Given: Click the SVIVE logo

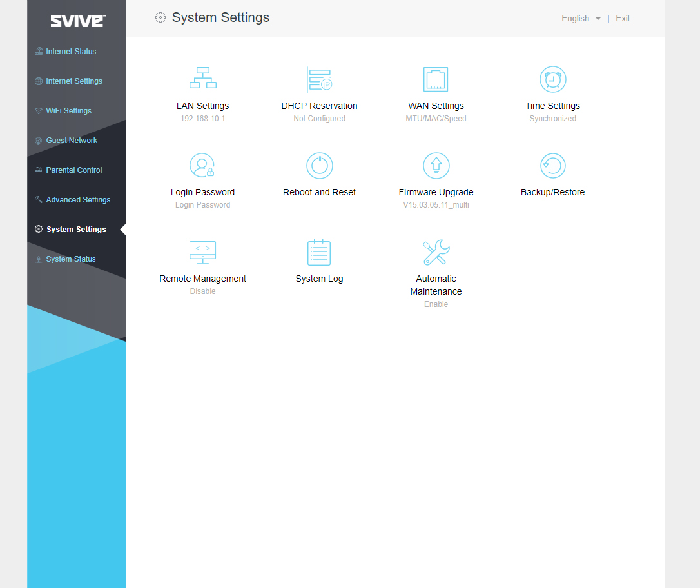Looking at the screenshot, I should tap(78, 21).
